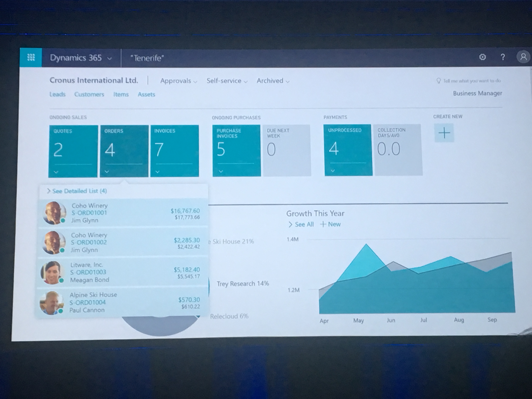Click the help question mark icon
The height and width of the screenshot is (399, 532).
[x=502, y=57]
